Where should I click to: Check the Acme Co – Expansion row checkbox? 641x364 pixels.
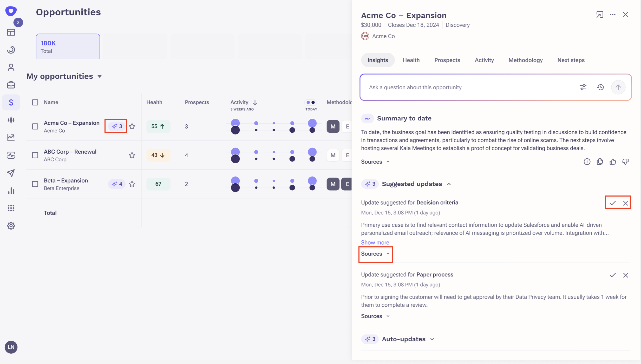[x=35, y=126]
